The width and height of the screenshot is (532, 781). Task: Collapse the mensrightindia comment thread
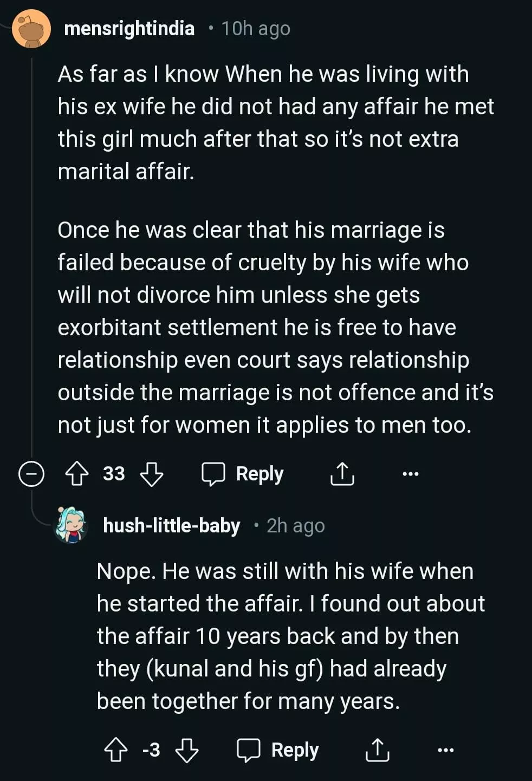pos(31,474)
